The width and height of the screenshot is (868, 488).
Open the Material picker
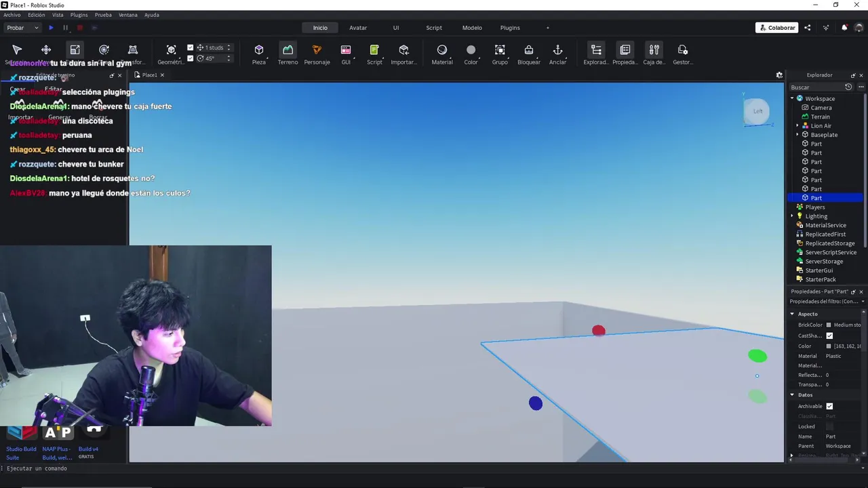coord(442,54)
